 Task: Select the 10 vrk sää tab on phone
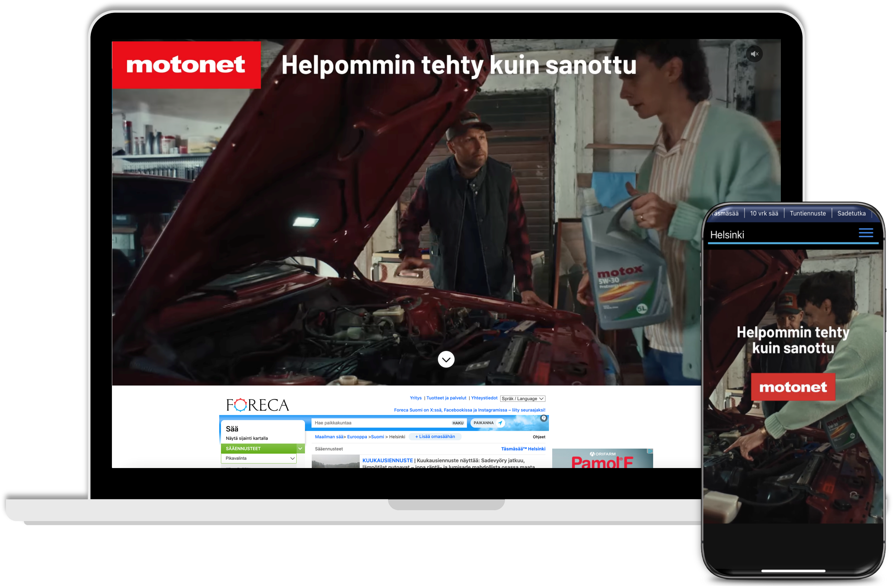pos(764,214)
